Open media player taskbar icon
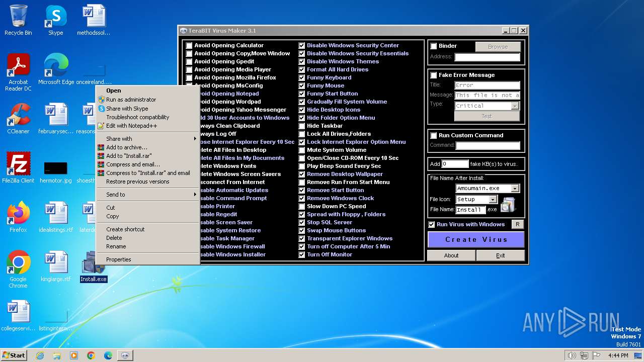The image size is (644, 362). tap(74, 355)
